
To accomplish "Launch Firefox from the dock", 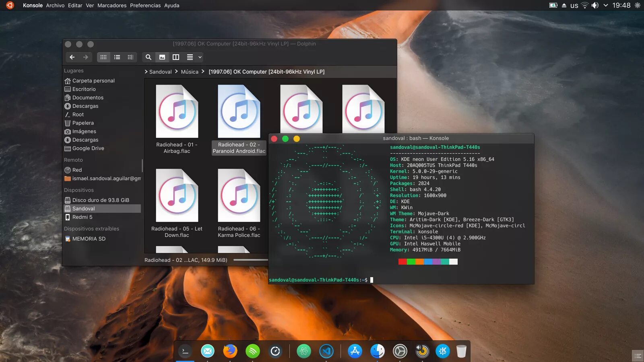I will 230,351.
